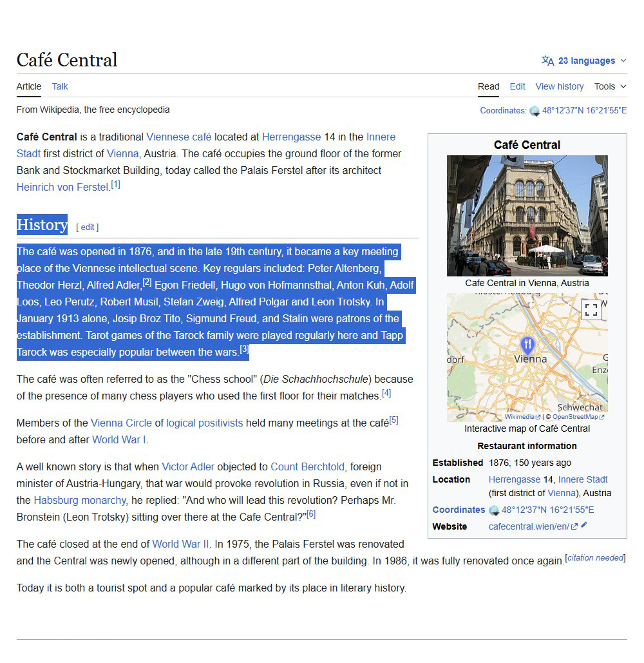644x663 pixels.
Task: Open the Habsburg monarchy link
Action: tap(80, 500)
